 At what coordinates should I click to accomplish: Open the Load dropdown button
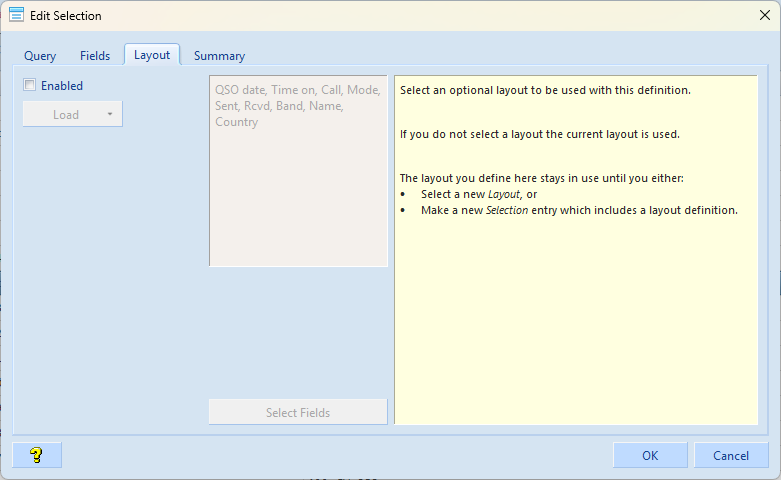(x=66, y=114)
